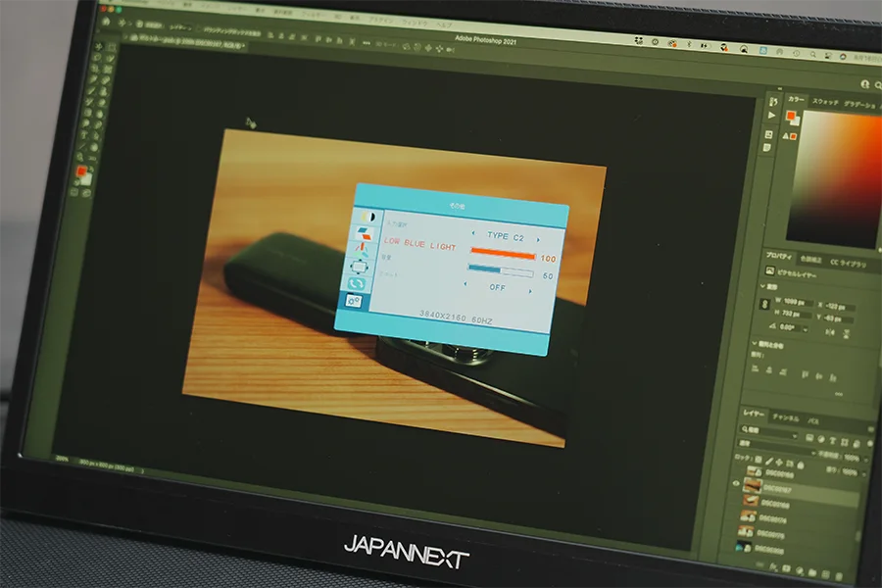Click the type layer filter T icon
Screen dimensions: 882x588
click(833, 441)
